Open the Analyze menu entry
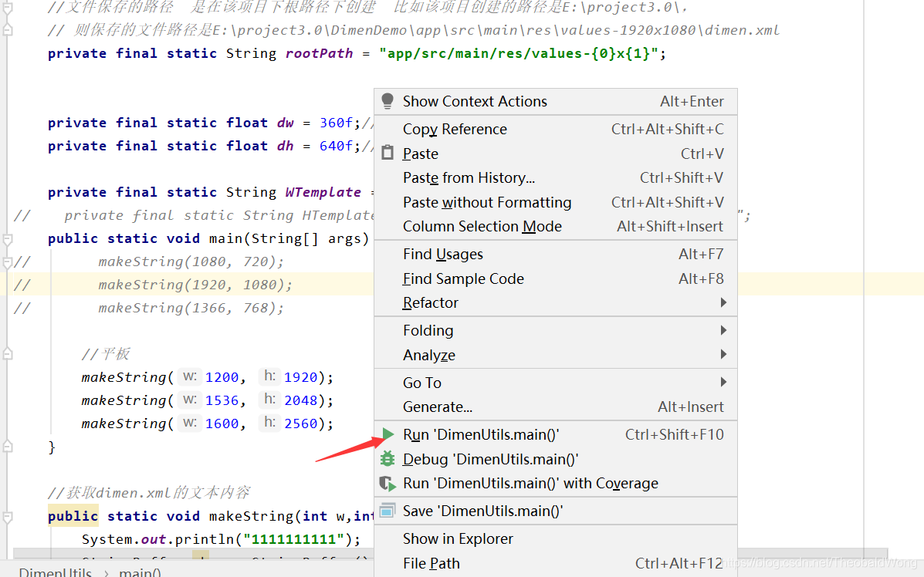This screenshot has height=577, width=924. coord(556,355)
